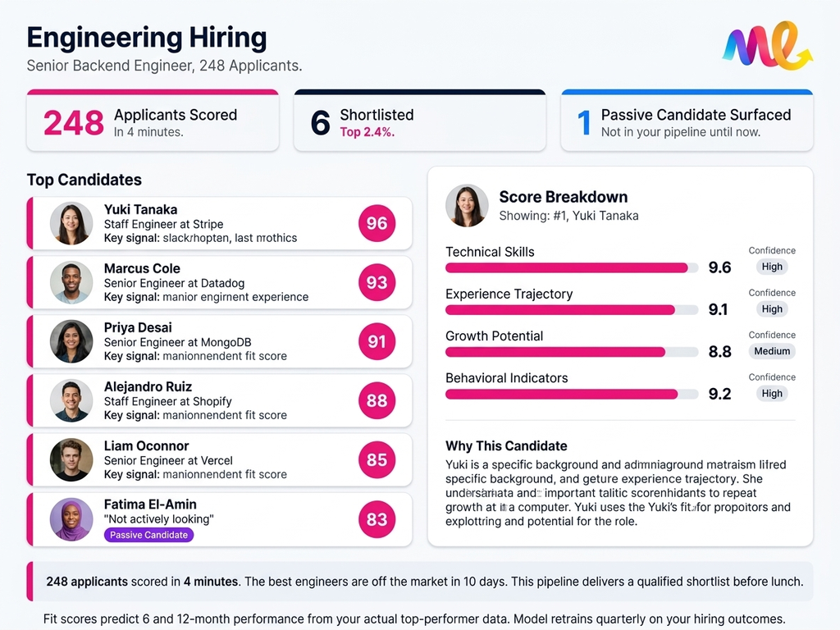Click Priya Desai's 91 score badge
This screenshot has height=630, width=840.
377,341
